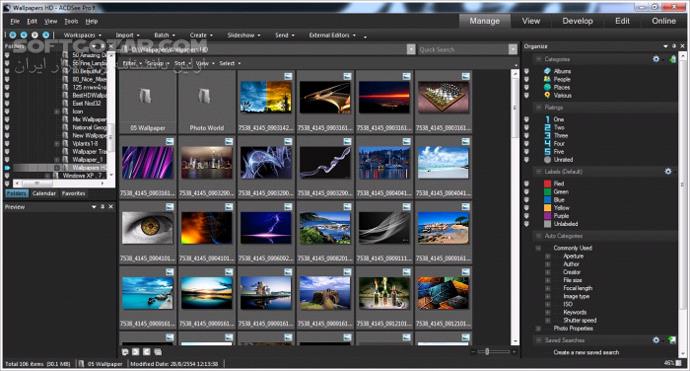Switch to the Online mode tab
Viewport: 690px width, 371px height.
pos(664,21)
